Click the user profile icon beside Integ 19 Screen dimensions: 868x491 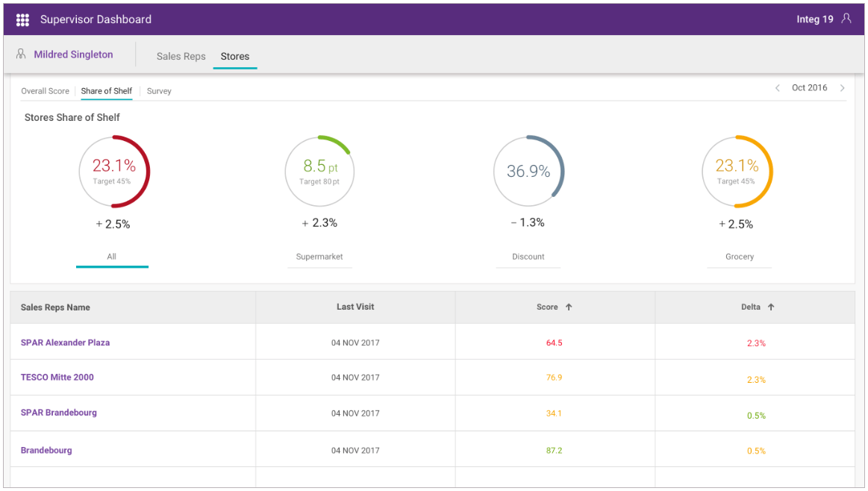coord(846,19)
